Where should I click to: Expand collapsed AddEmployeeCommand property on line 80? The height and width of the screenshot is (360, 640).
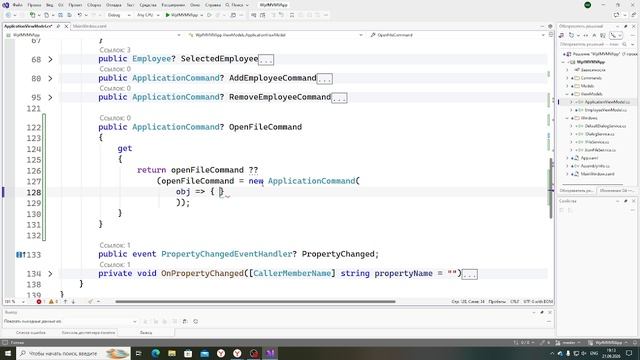(50, 78)
